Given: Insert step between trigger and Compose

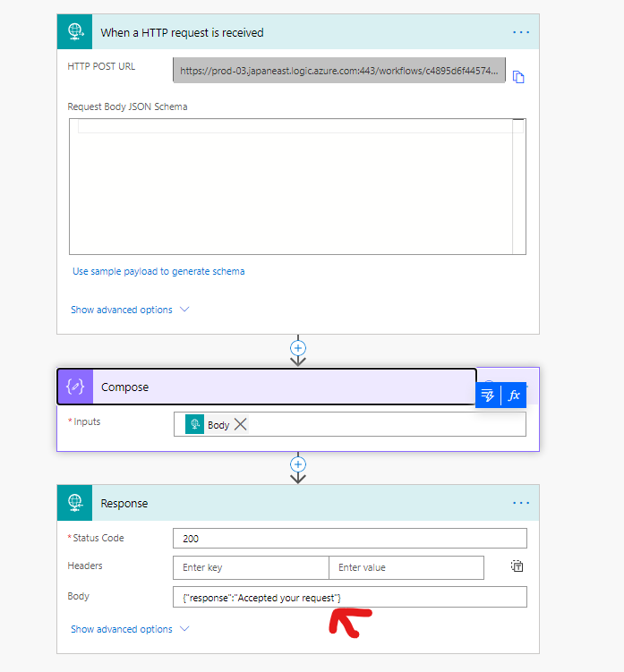Looking at the screenshot, I should [298, 347].
